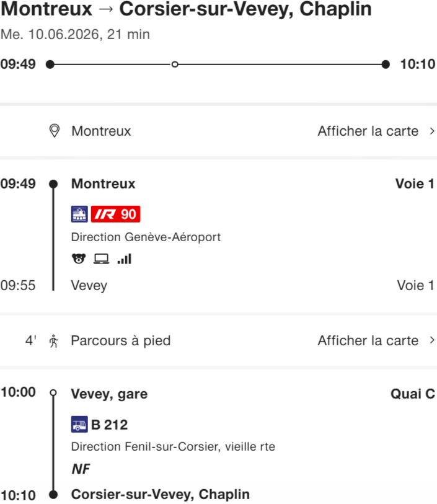Click the 10:10 arrival dot on timeline

(386, 64)
